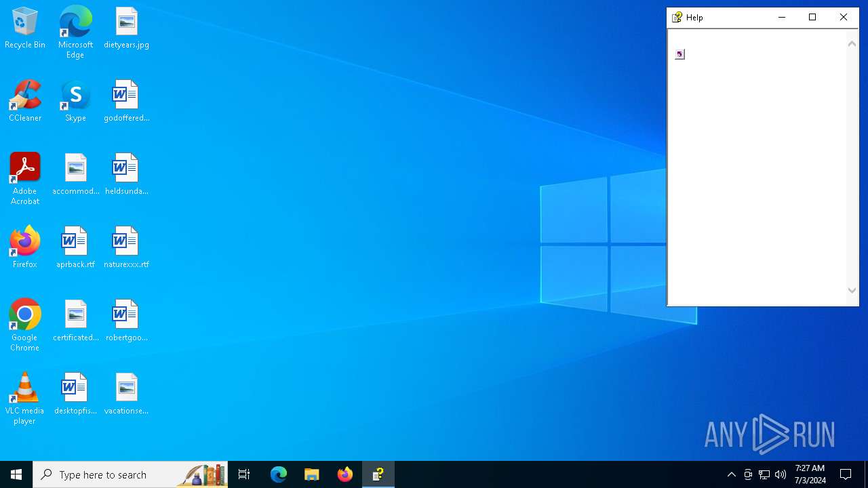Select Google Chrome desktop shortcut
868x488 pixels.
click(x=25, y=325)
